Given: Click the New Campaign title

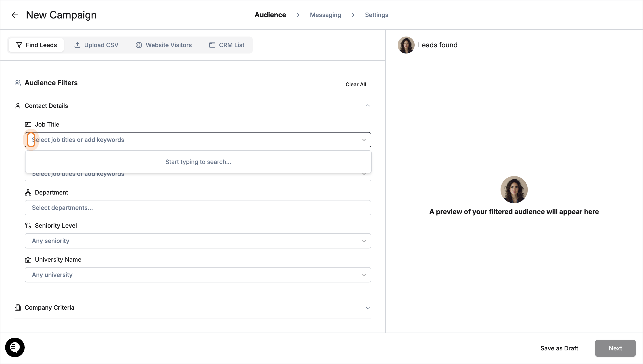Looking at the screenshot, I should point(61,15).
